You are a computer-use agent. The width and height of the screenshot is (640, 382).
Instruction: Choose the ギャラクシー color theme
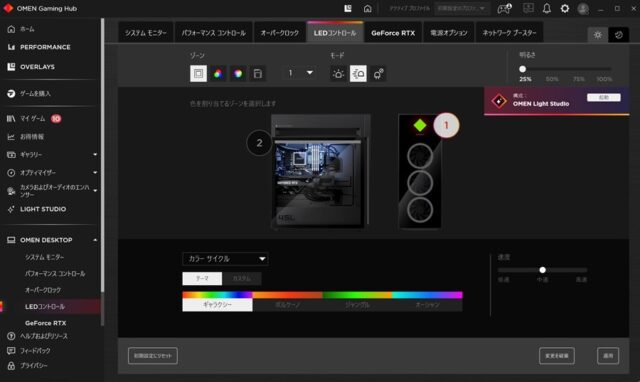pos(217,301)
